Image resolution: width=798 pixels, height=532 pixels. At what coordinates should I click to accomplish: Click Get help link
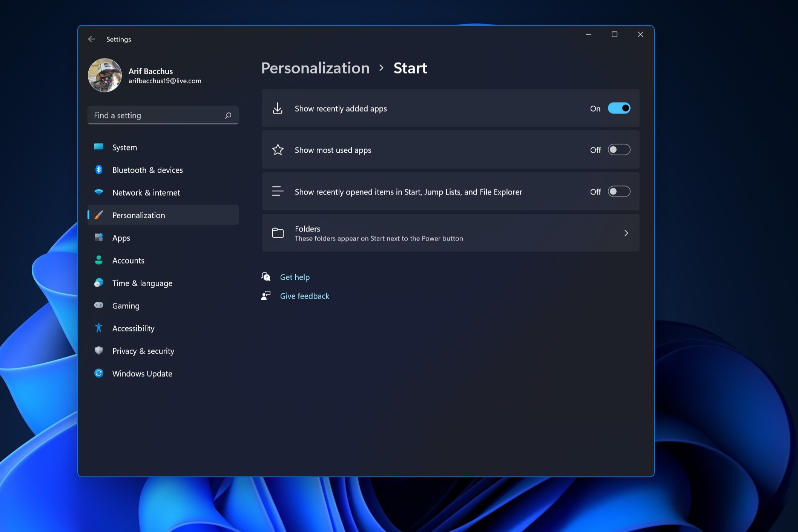click(295, 277)
